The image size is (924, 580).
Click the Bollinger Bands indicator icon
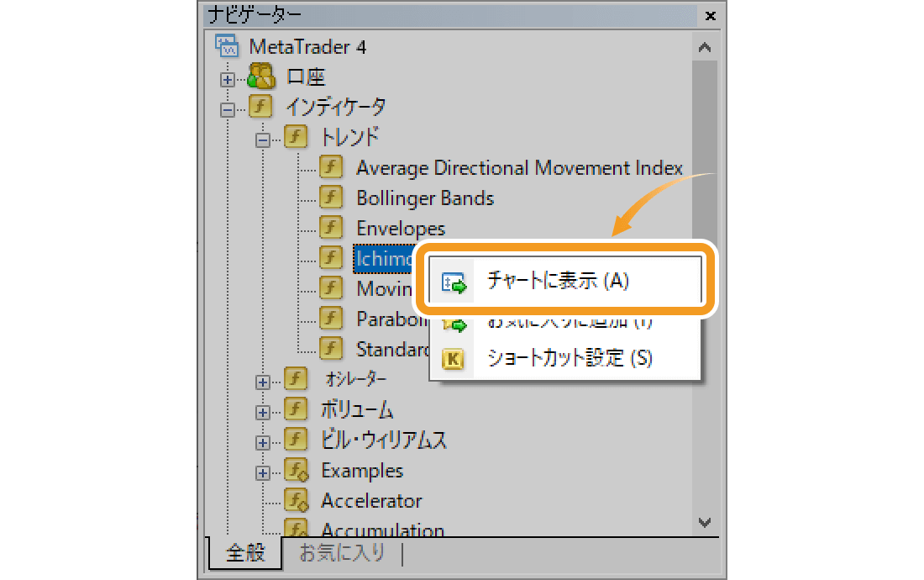[331, 197]
